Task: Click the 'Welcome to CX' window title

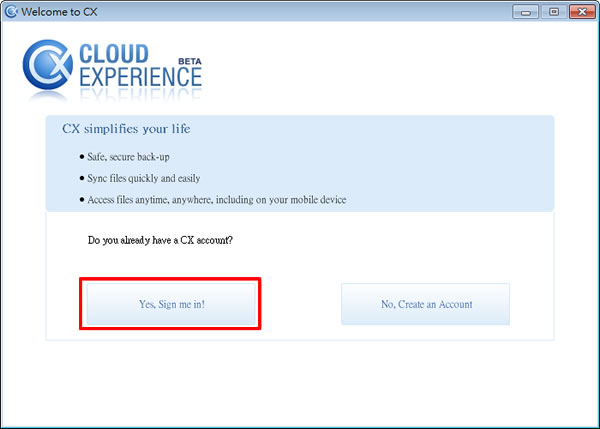Action: click(x=59, y=12)
